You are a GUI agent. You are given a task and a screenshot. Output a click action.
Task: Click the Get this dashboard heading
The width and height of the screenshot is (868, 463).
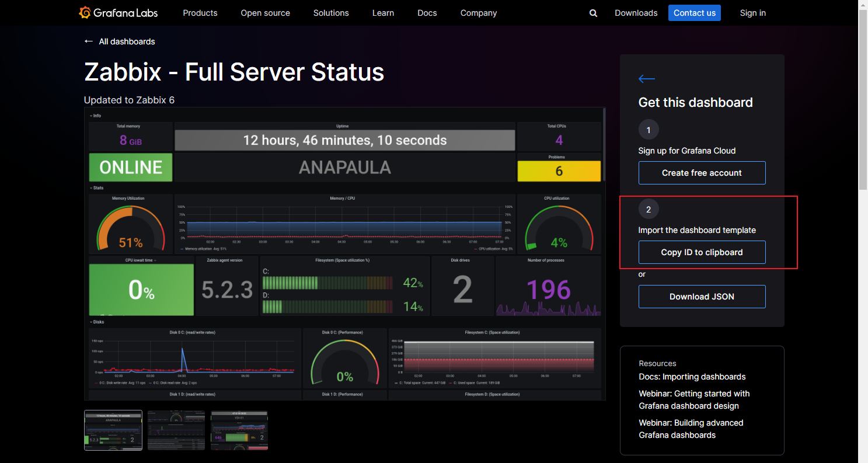[x=696, y=102]
